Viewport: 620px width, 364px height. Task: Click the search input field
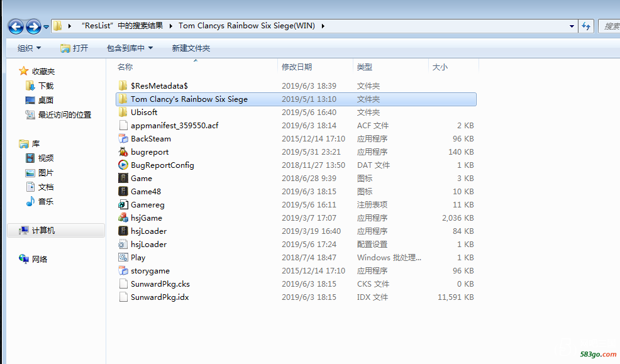click(x=609, y=26)
